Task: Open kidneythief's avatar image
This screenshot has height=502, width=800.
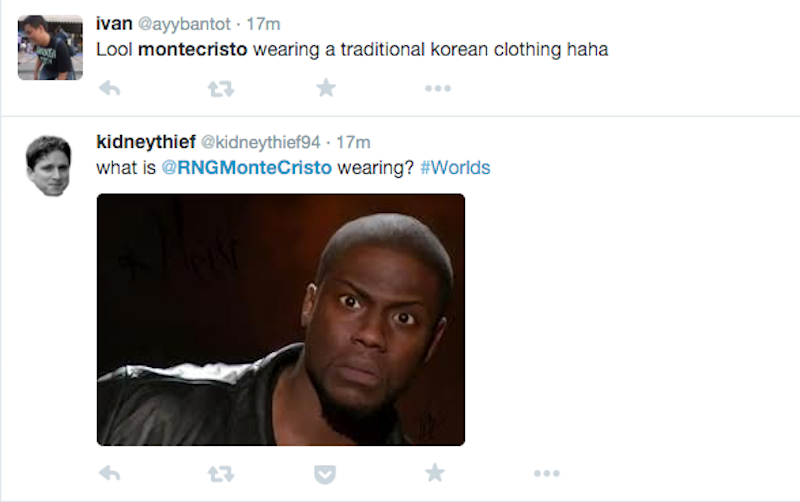Action: (48, 166)
